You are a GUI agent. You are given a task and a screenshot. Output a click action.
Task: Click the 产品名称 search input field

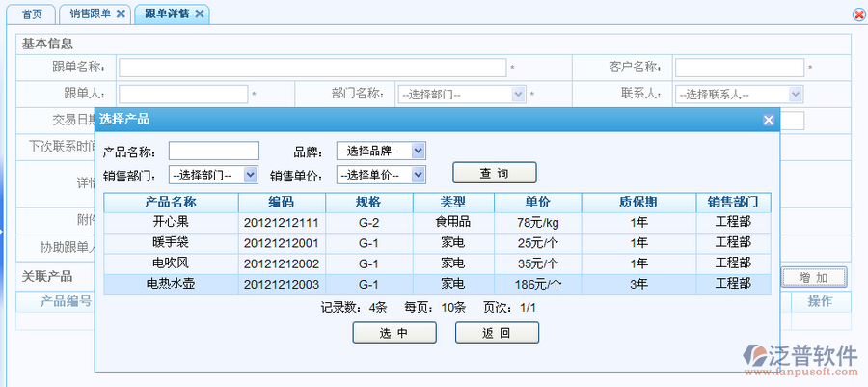(214, 151)
